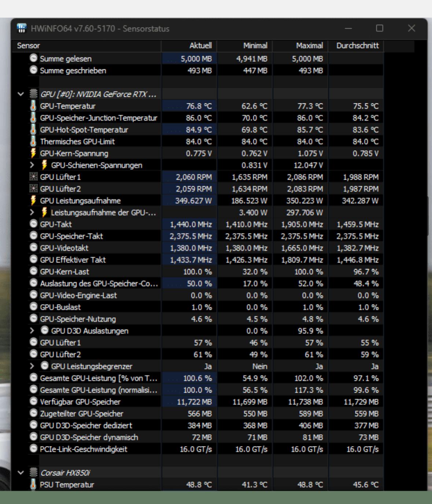Click the Sensor column header
Image resolution: width=432 pixels, height=504 pixels.
[x=87, y=45]
